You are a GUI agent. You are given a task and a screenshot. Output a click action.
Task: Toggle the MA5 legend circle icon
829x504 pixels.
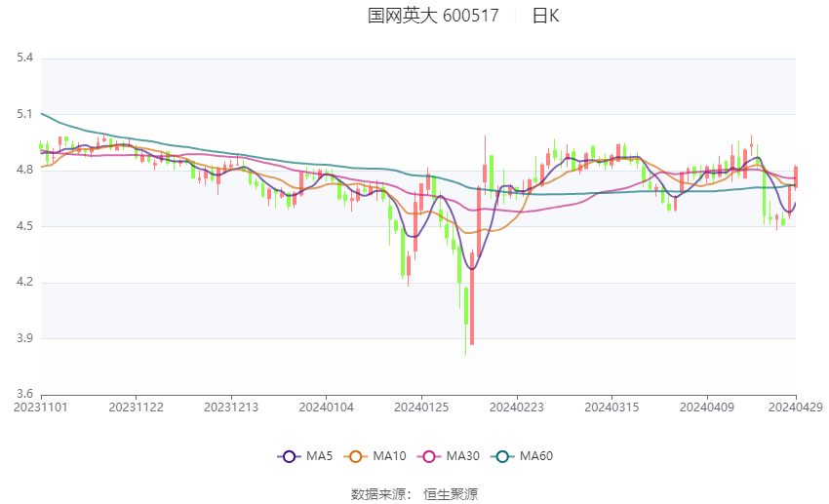click(290, 456)
